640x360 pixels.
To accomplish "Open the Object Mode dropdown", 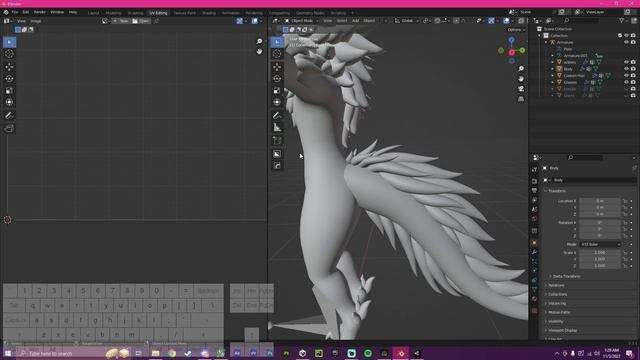I will [x=302, y=20].
